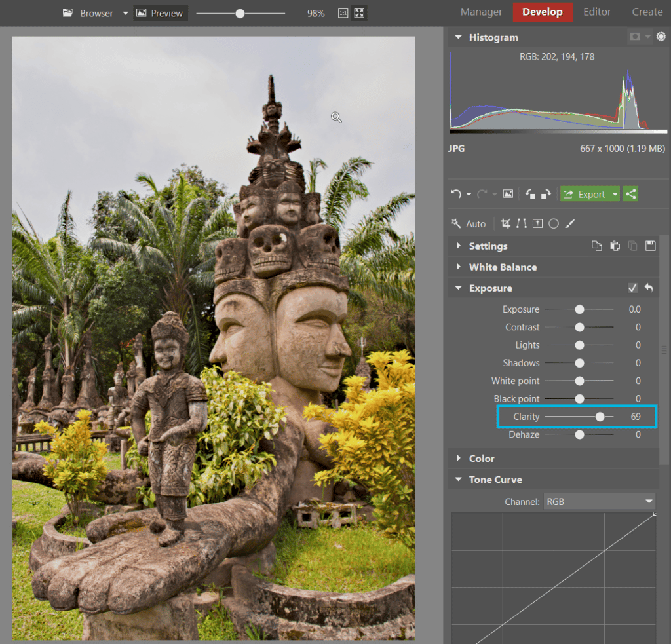
Task: Apply Auto enhancement
Action: click(x=468, y=224)
